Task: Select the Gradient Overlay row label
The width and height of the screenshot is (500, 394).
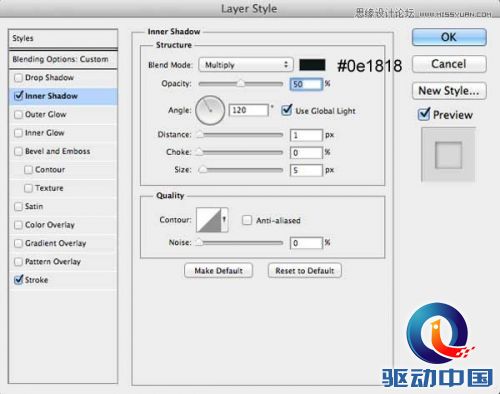Action: click(x=56, y=243)
